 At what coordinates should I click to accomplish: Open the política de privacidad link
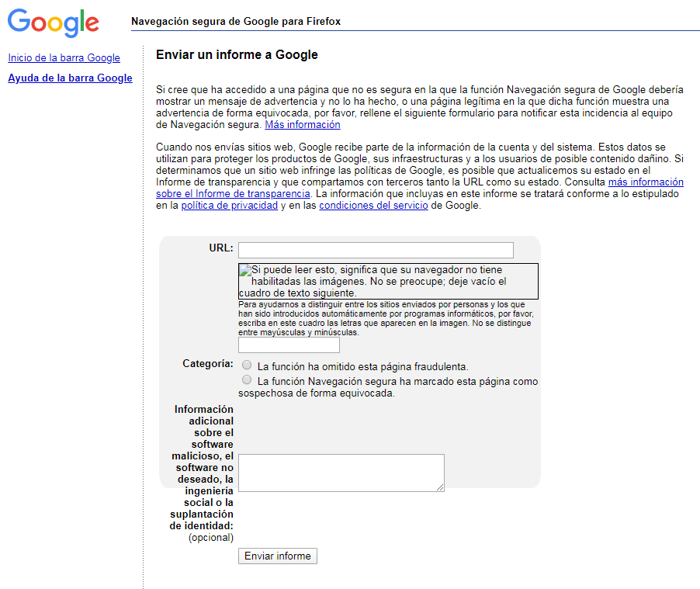click(x=230, y=206)
